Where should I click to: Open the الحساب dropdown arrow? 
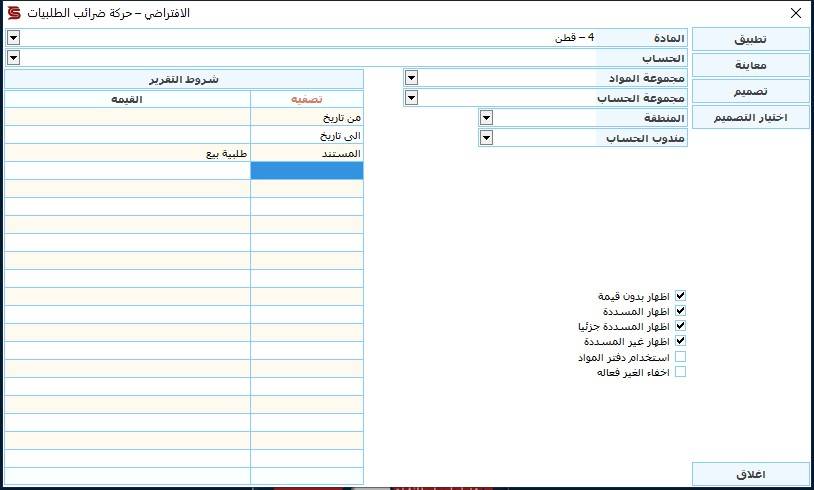click(13, 57)
